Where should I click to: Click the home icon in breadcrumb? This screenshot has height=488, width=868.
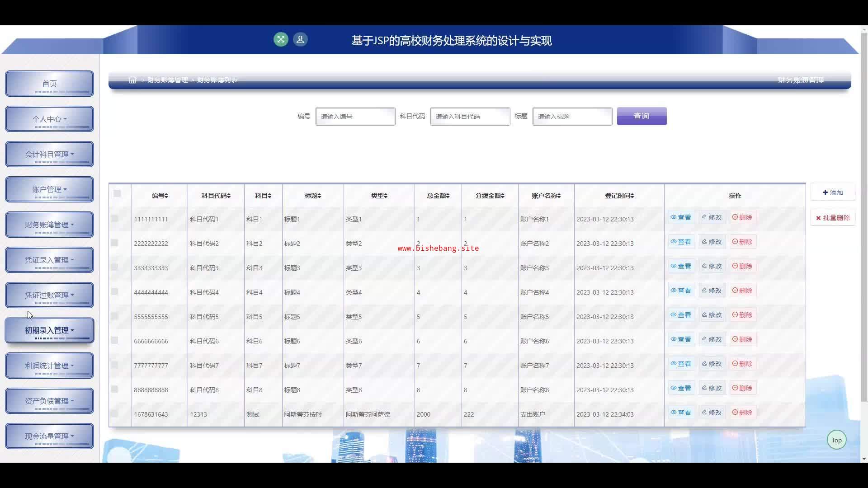pyautogui.click(x=132, y=80)
